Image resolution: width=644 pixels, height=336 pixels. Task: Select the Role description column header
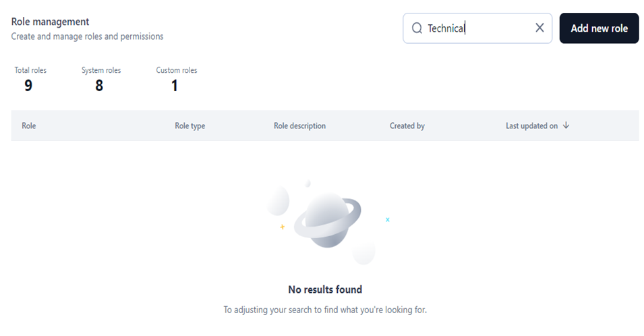coord(299,125)
